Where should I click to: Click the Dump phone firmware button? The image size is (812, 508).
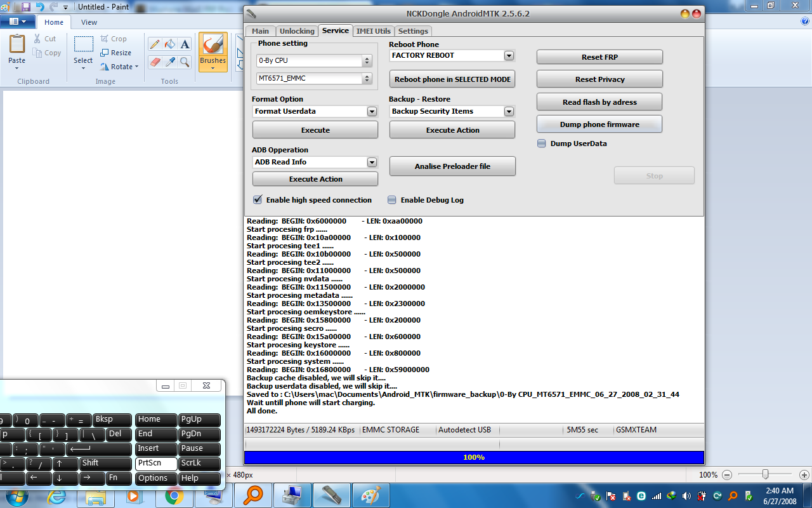599,124
